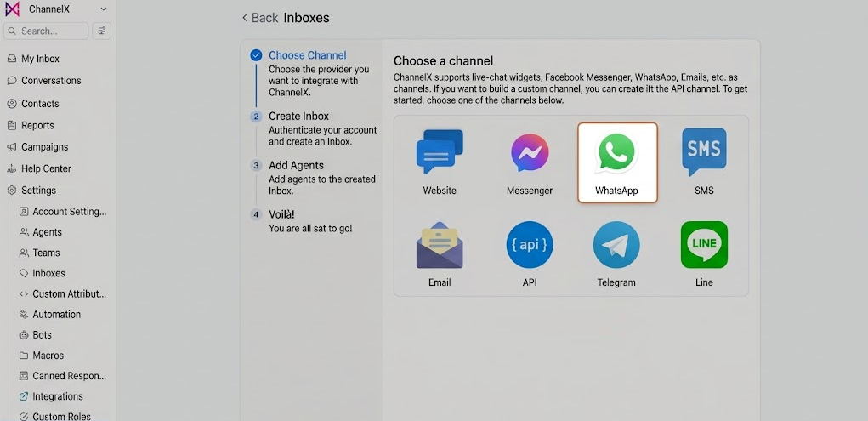The height and width of the screenshot is (421, 868).
Task: Open the filter sliders button beside Search
Action: pos(101,31)
